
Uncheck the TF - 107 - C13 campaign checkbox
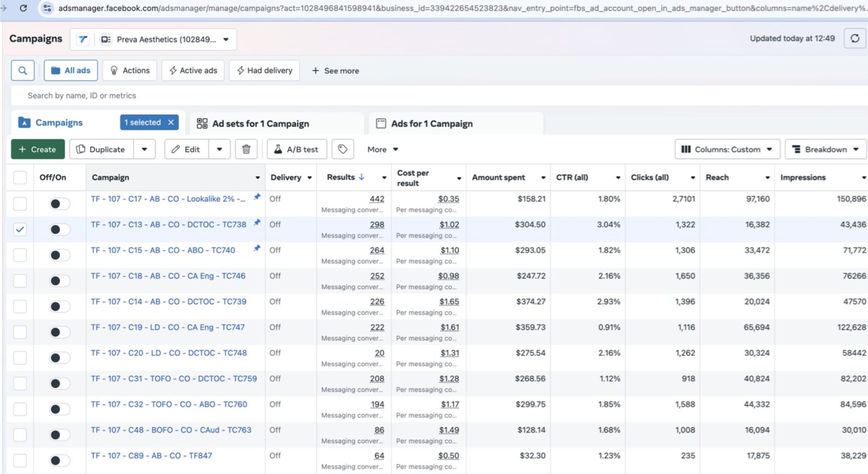click(20, 229)
